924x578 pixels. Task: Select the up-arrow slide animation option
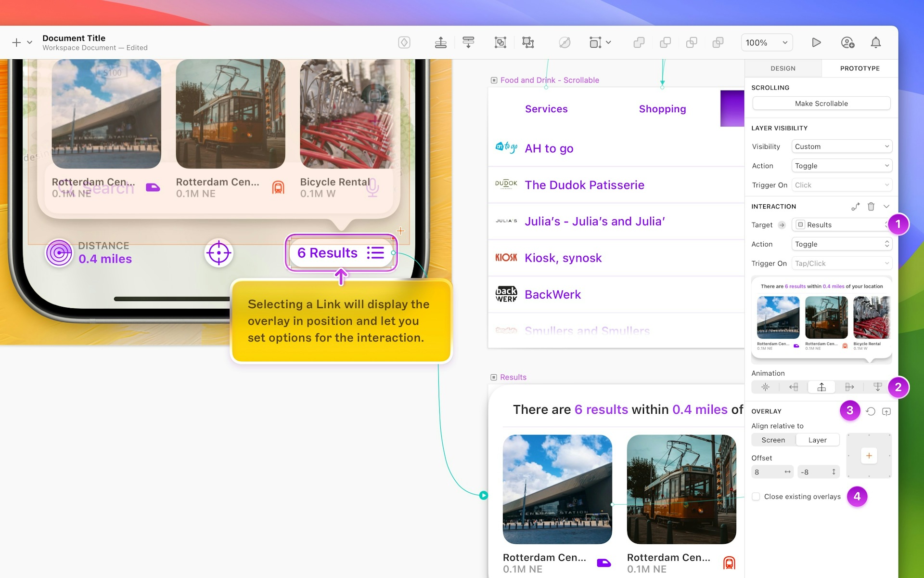[821, 387]
